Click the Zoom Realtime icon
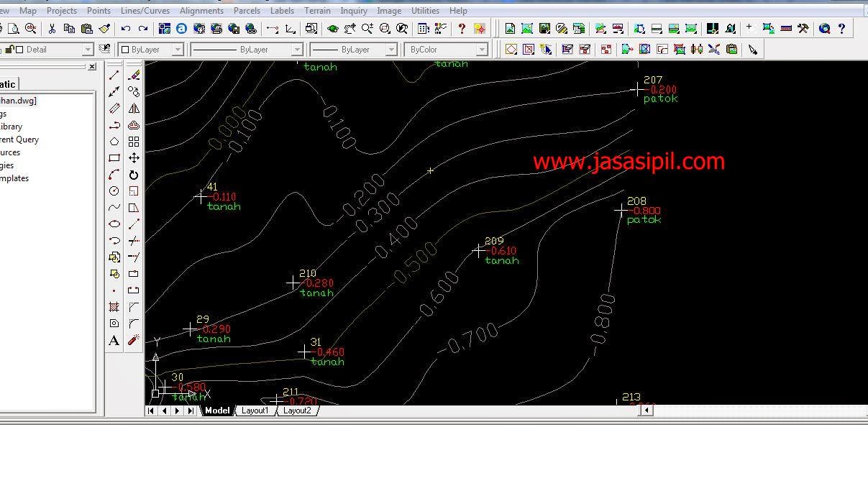The image size is (868, 486). pos(367,29)
